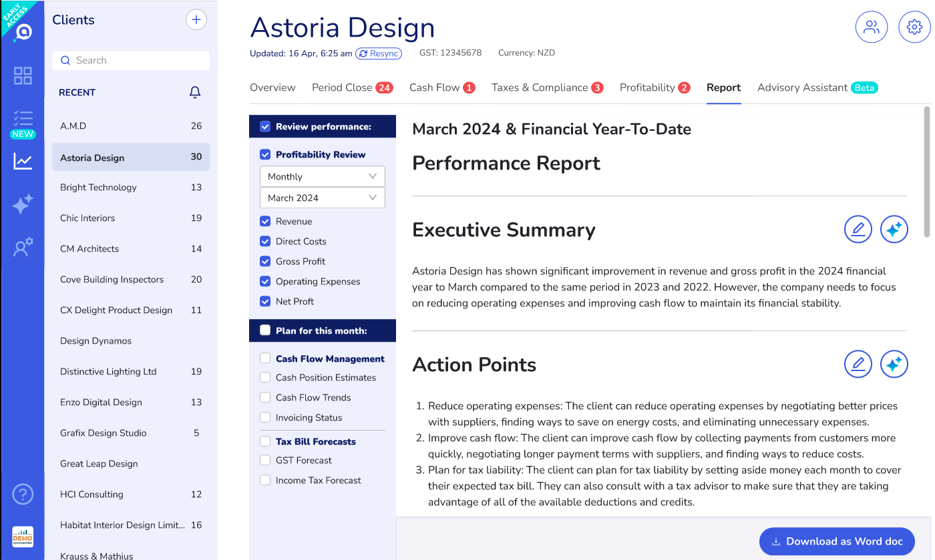
Task: Switch to the Overview tab
Action: tap(272, 87)
